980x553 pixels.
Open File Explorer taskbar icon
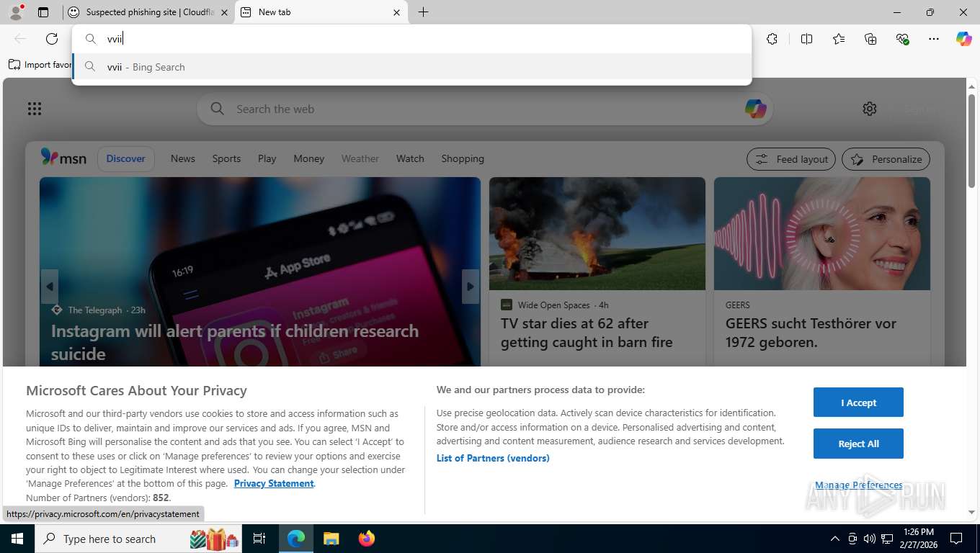point(331,539)
